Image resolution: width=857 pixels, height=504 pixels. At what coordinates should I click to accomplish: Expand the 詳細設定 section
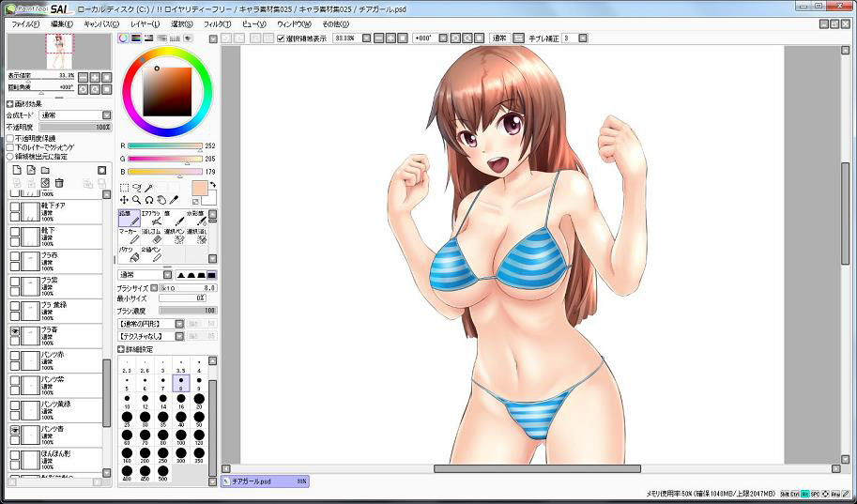click(x=122, y=349)
